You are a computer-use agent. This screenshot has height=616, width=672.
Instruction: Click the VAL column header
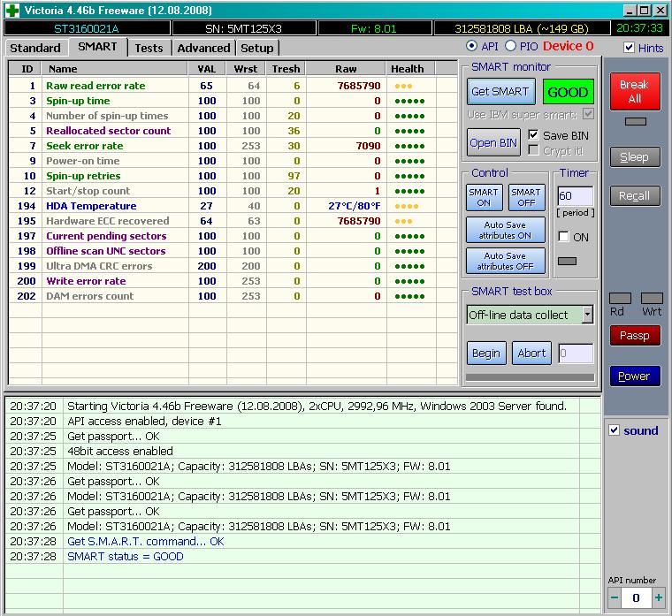pos(207,69)
